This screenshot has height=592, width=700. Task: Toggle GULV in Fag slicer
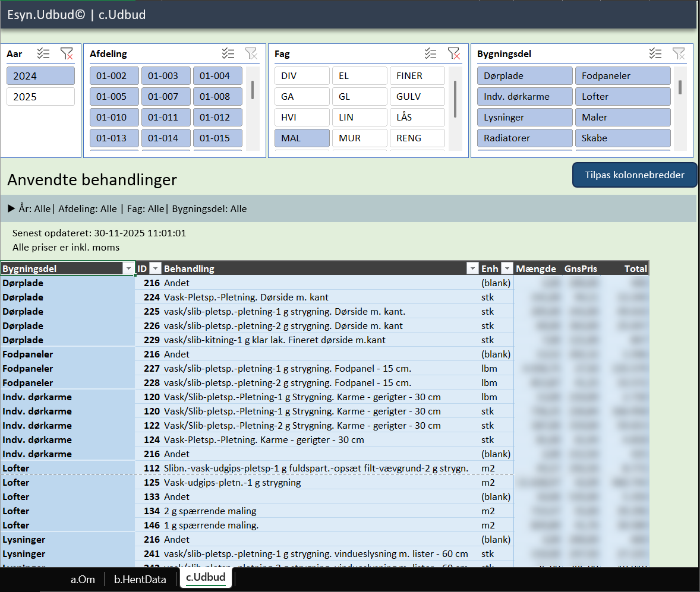click(417, 96)
